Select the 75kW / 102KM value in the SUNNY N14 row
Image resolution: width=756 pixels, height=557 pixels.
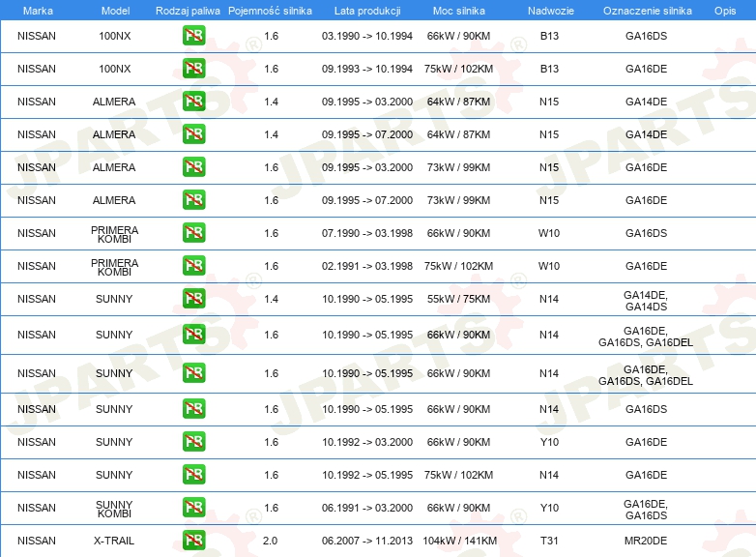pyautogui.click(x=458, y=475)
